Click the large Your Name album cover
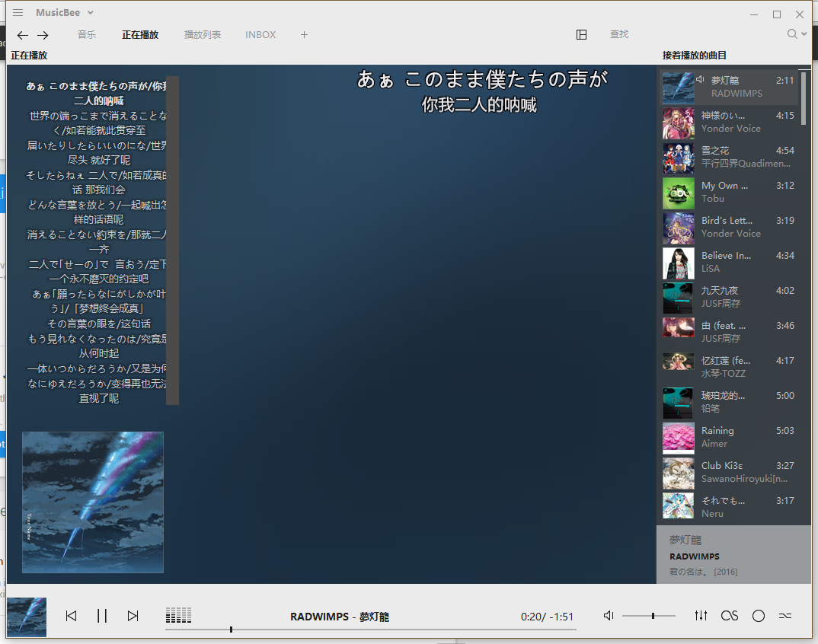This screenshot has height=644, width=818. (93, 502)
